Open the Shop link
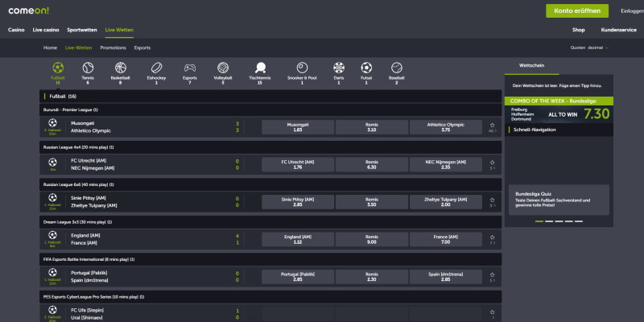 (x=578, y=30)
